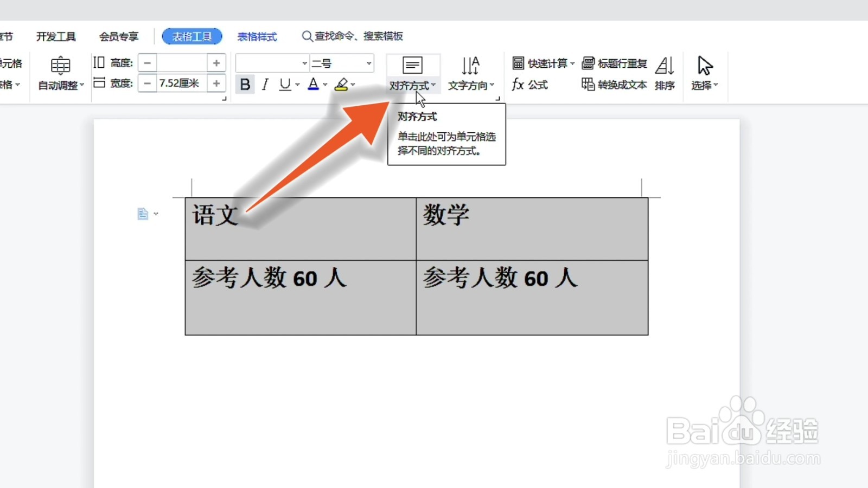Image resolution: width=868 pixels, height=488 pixels.
Task: Decrease column width with minus button
Action: tap(147, 83)
